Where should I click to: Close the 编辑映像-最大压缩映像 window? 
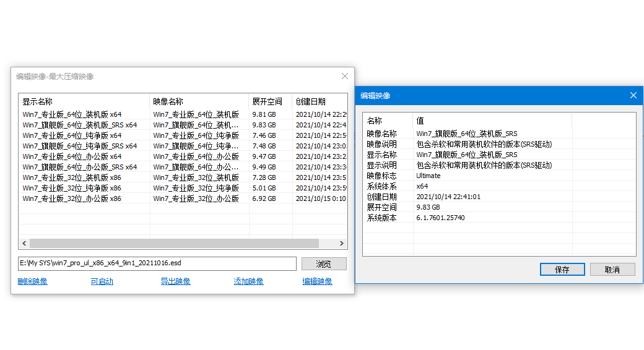(x=344, y=76)
